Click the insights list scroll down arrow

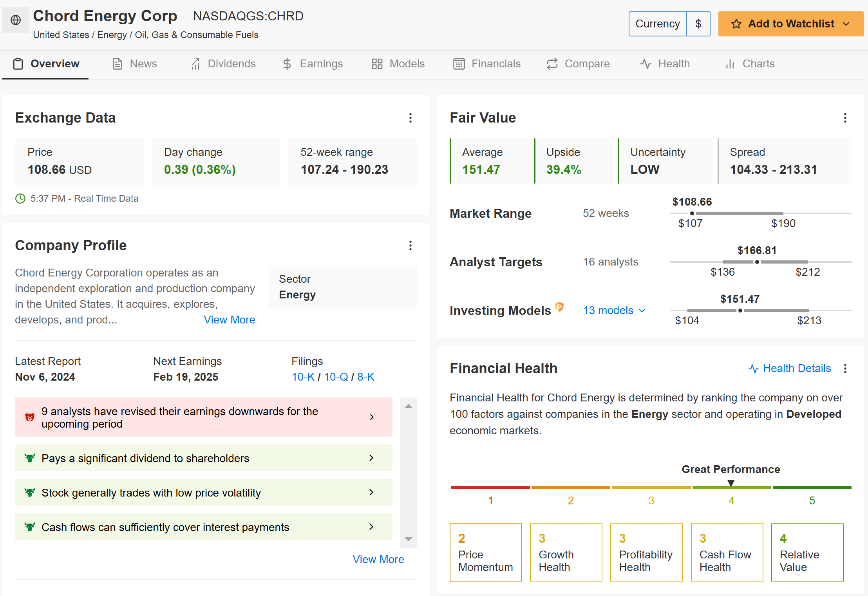coord(409,539)
